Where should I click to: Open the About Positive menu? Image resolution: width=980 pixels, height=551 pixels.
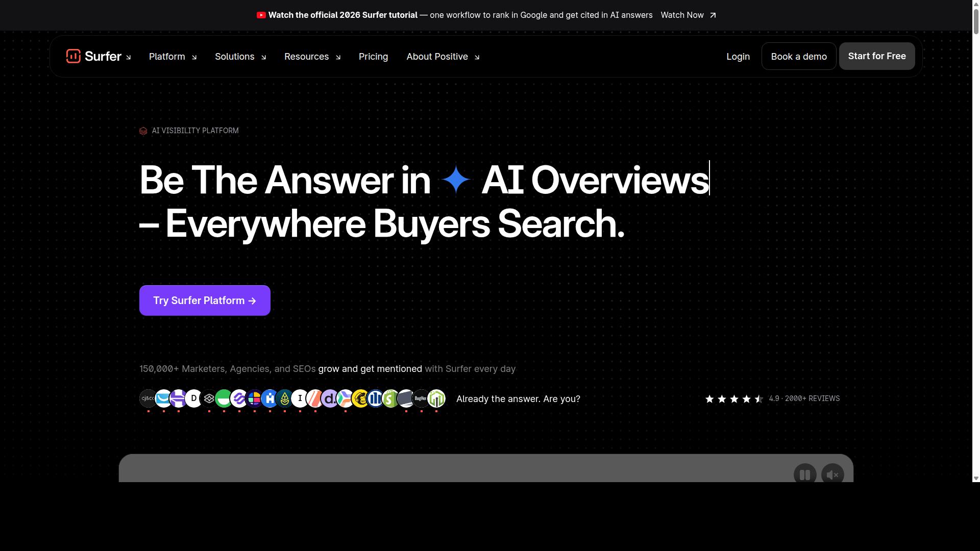[x=443, y=57]
